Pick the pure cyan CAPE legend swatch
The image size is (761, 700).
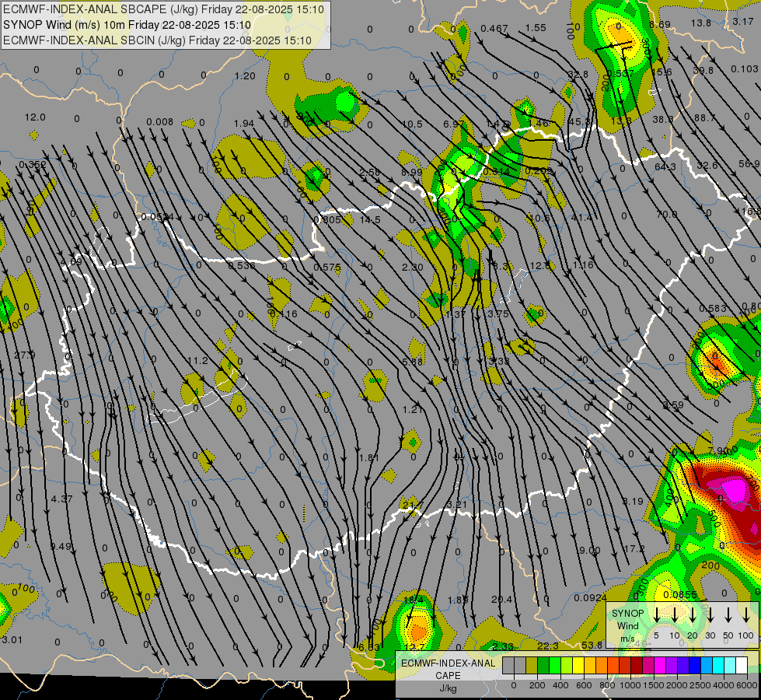click(x=718, y=665)
